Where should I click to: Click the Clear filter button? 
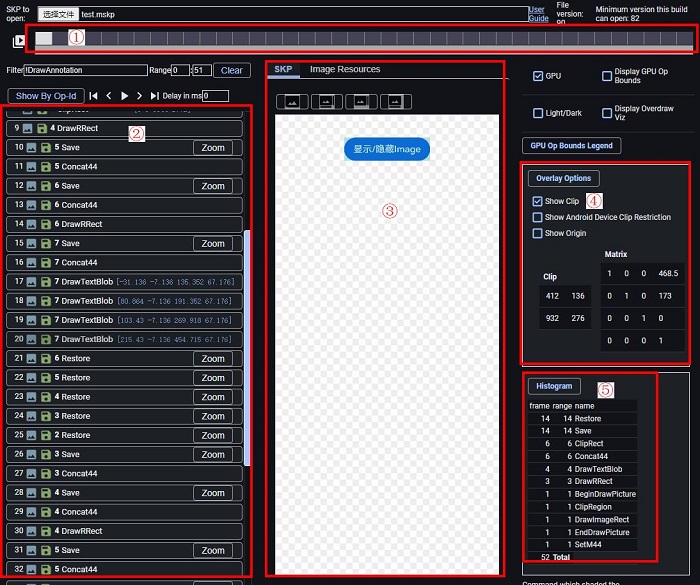231,71
